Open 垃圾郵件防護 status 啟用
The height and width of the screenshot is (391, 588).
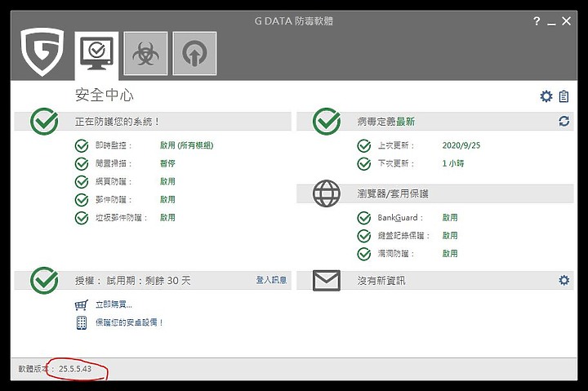(x=167, y=217)
